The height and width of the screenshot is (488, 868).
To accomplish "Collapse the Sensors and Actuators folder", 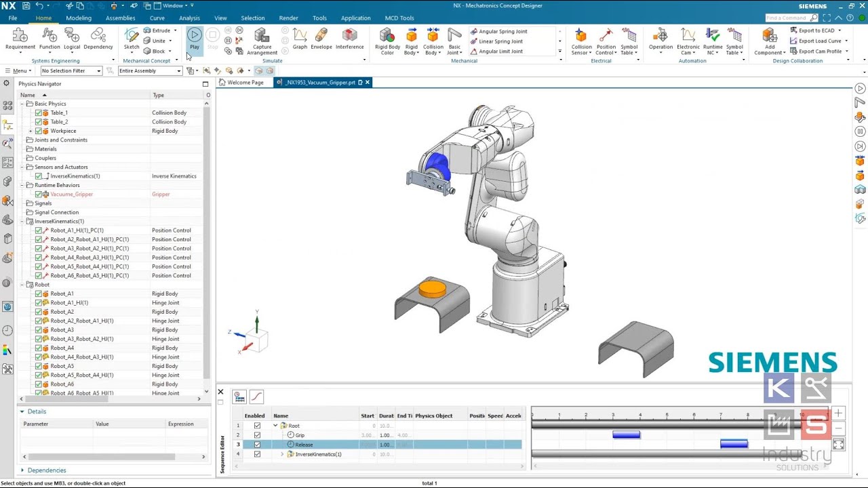I will tap(22, 167).
